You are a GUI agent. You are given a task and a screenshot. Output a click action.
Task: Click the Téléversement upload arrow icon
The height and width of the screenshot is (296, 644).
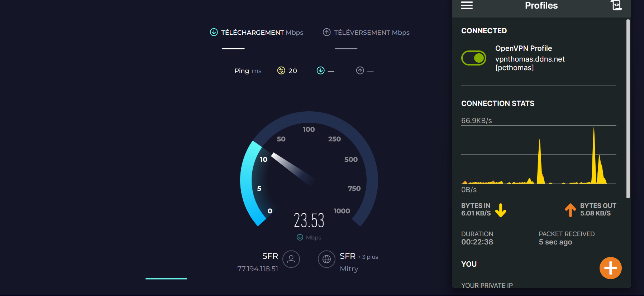click(326, 32)
